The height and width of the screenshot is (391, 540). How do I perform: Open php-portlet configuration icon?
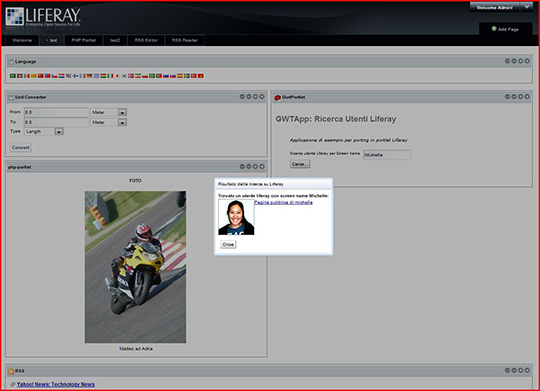coord(242,166)
